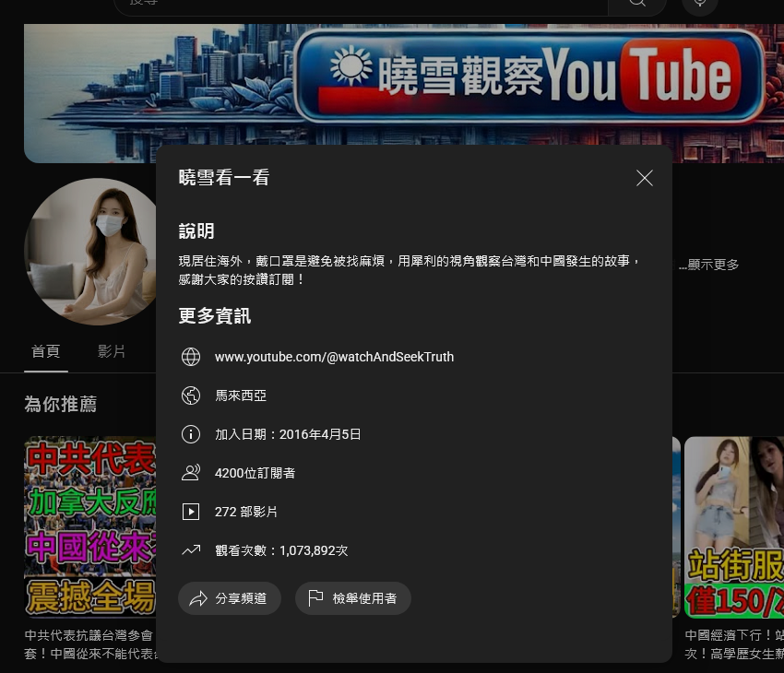Select the 首頁 channel tab
The width and height of the screenshot is (784, 673).
(x=45, y=352)
